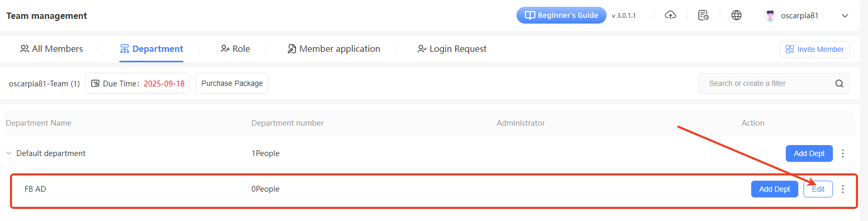Open the Beginner's Guide
Screen dimensions: 868x221
pyautogui.click(x=561, y=15)
